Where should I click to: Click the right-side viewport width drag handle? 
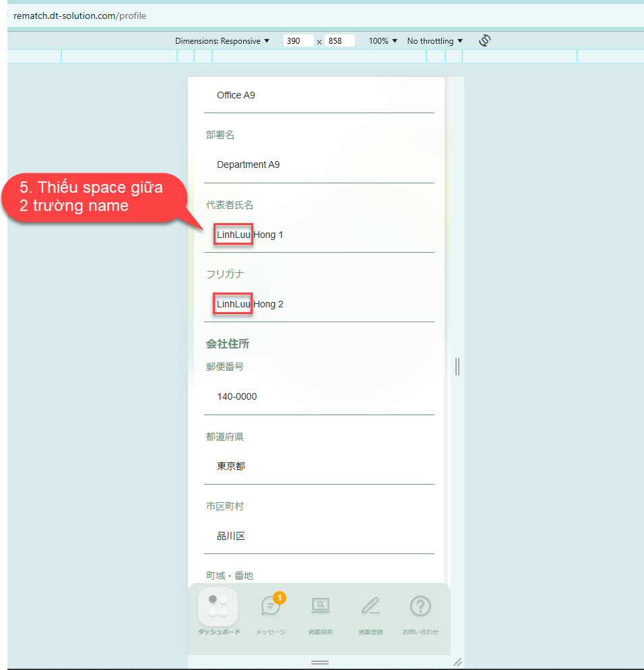(457, 366)
